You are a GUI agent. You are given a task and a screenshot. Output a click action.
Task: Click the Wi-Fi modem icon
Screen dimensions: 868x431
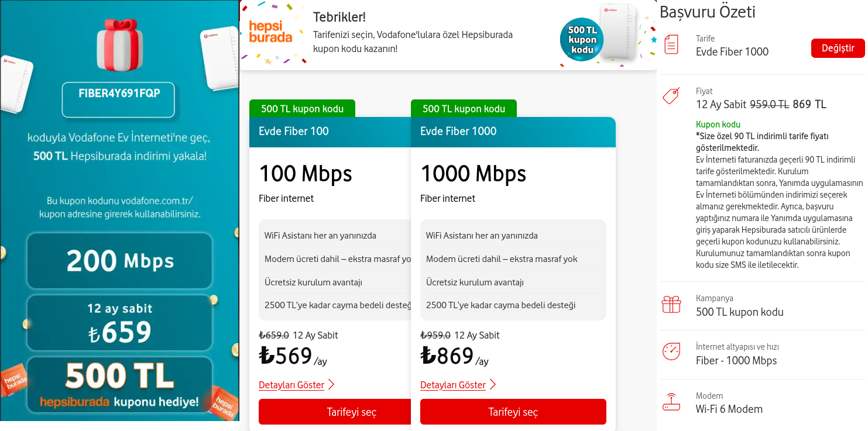point(671,402)
